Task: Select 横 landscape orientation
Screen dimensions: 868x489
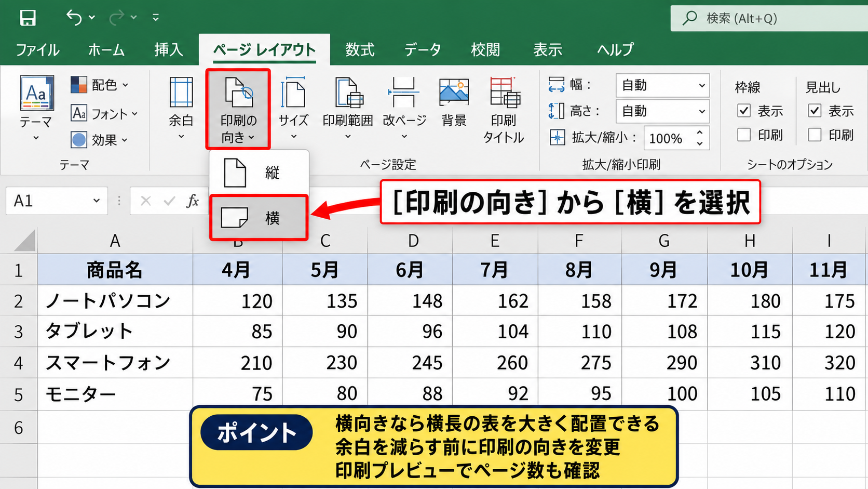Action: point(259,218)
